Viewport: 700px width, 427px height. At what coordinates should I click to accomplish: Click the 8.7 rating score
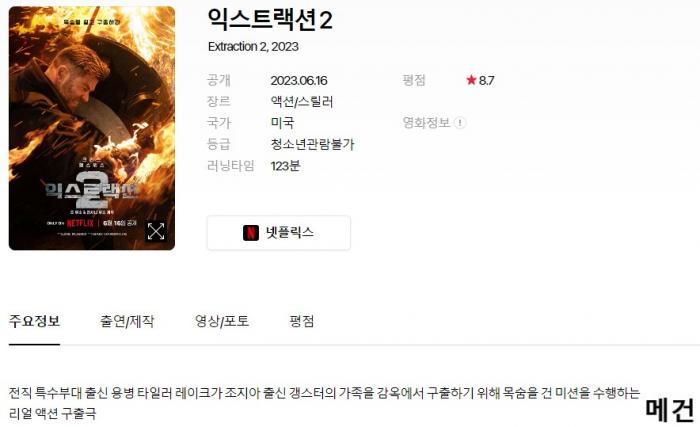coord(487,80)
